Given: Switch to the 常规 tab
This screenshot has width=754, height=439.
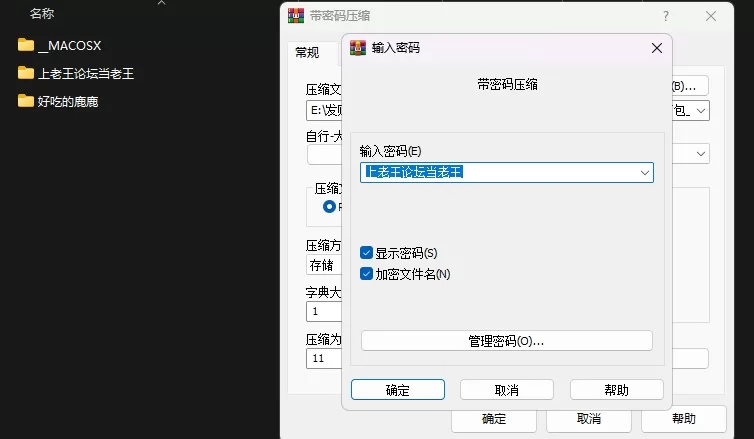Looking at the screenshot, I should click(x=307, y=52).
